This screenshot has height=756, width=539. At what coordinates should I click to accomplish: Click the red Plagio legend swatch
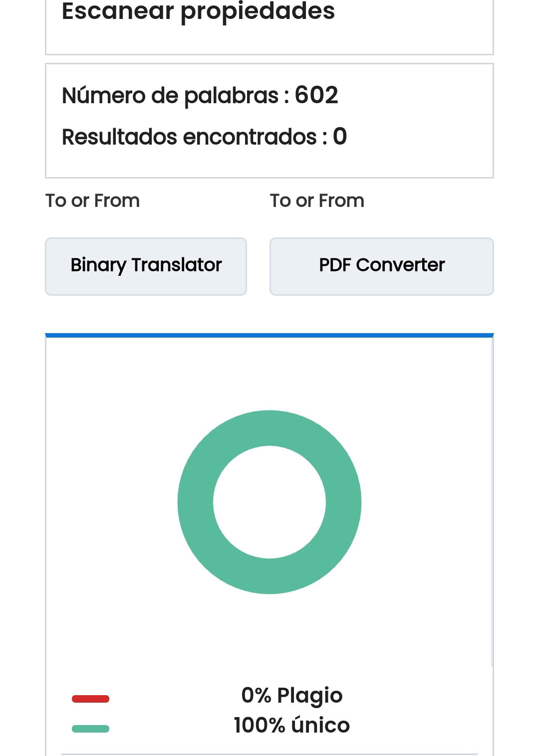90,699
